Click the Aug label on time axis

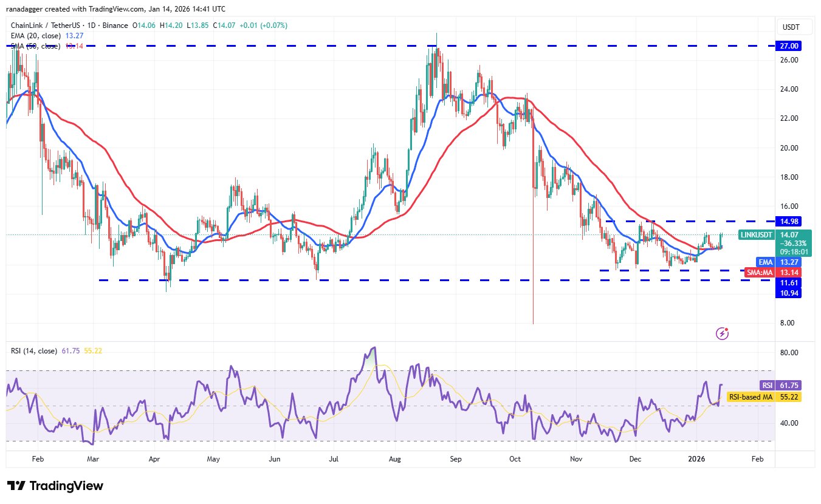(394, 460)
